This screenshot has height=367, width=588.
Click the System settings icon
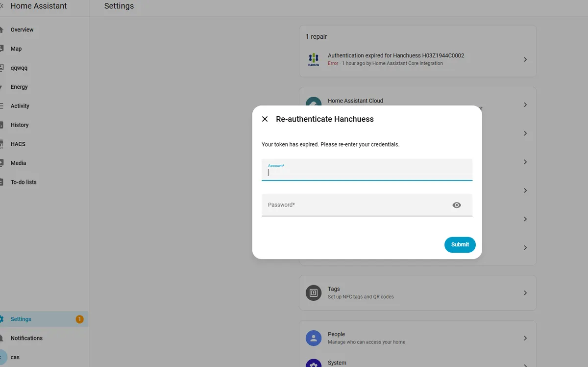(x=314, y=363)
